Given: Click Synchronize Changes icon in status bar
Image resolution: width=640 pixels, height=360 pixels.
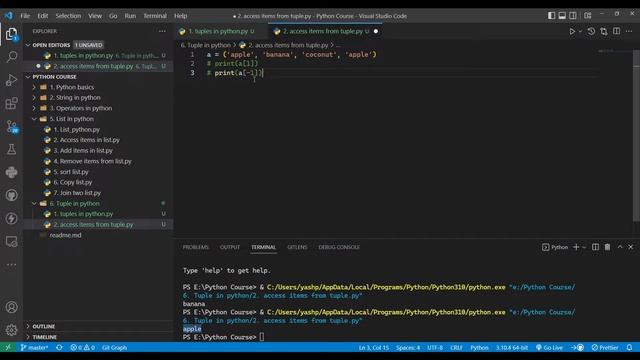Looking at the screenshot, I should pos(60,348).
